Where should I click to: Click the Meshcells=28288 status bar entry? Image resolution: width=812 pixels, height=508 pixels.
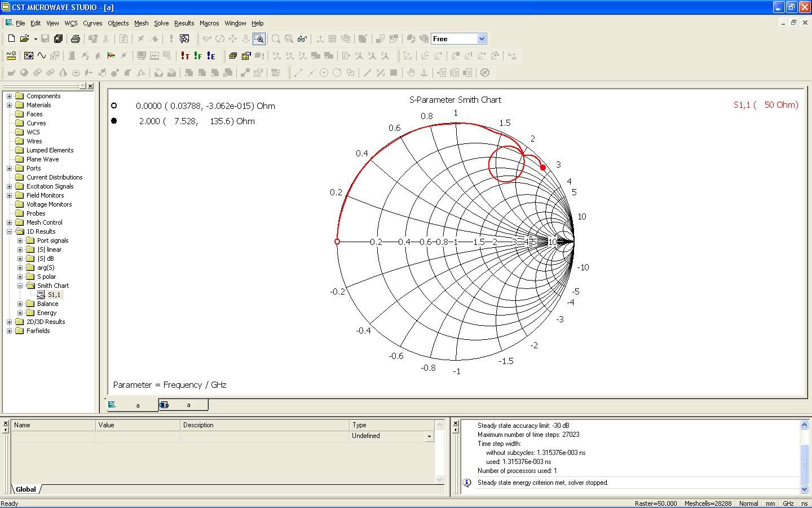click(708, 503)
